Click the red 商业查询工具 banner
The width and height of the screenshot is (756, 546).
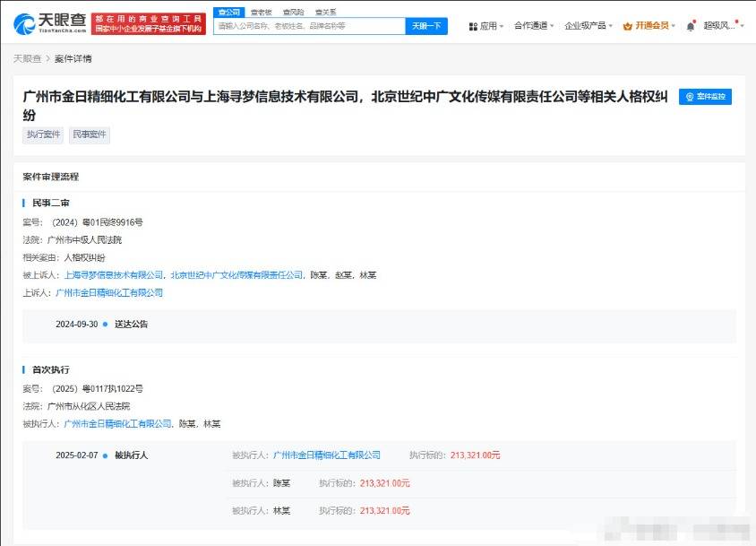[149, 24]
